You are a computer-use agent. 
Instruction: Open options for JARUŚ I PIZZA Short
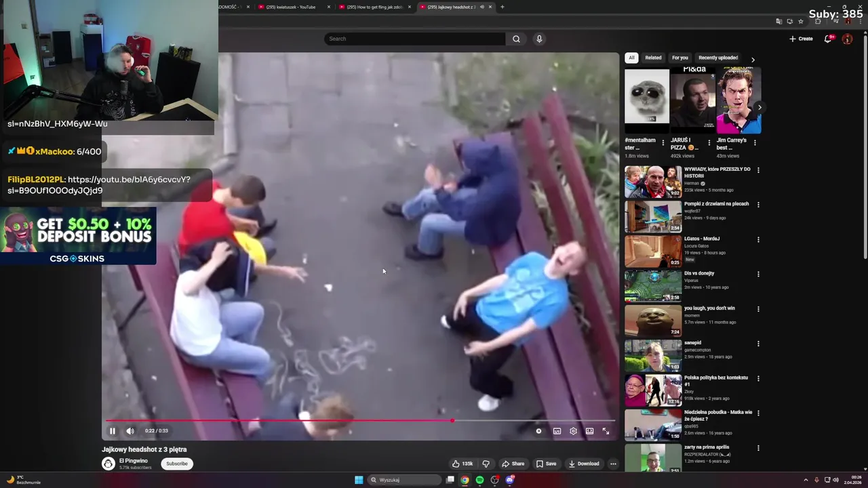[709, 143]
